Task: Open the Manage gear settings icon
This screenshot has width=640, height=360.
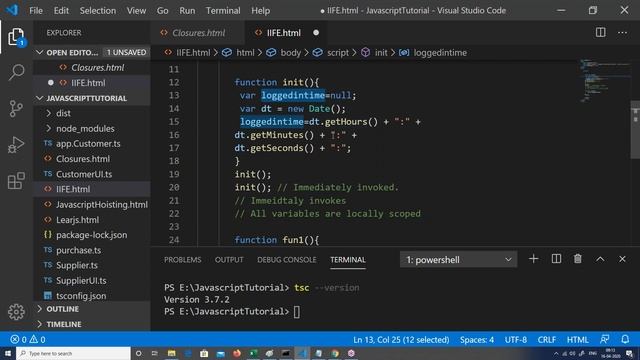Action: [x=16, y=312]
